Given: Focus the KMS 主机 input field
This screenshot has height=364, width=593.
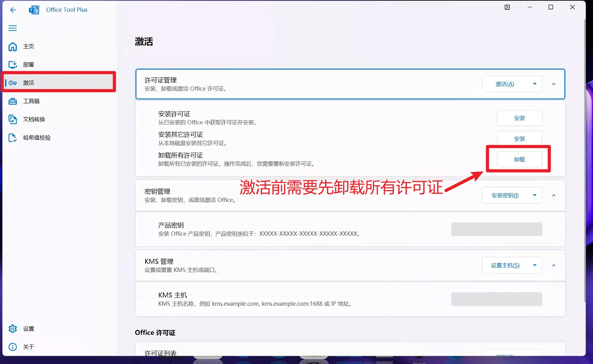Looking at the screenshot, I should (497, 299).
